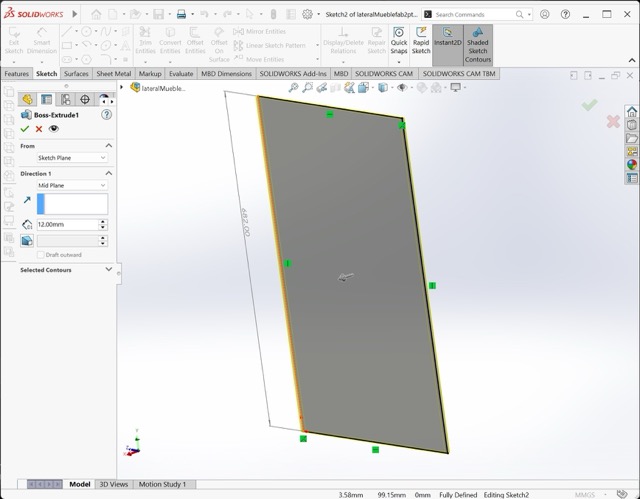Cancel Boss-Extrude1 with the red X
This screenshot has width=640, height=499.
coord(39,129)
